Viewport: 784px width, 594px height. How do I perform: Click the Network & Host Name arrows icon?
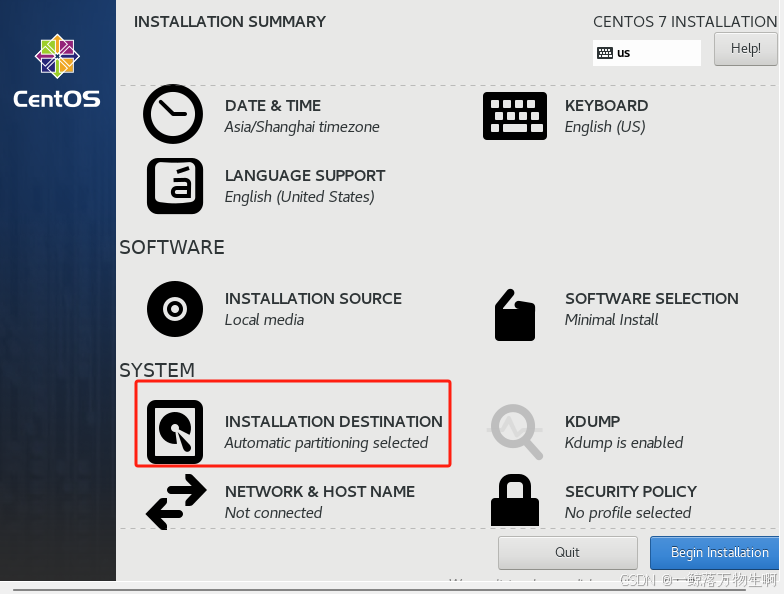176,502
